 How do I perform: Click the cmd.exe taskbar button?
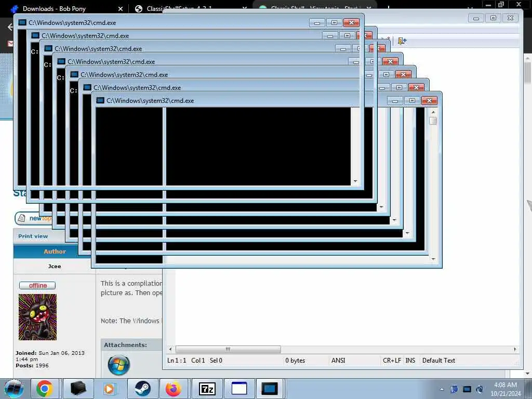[270, 389]
